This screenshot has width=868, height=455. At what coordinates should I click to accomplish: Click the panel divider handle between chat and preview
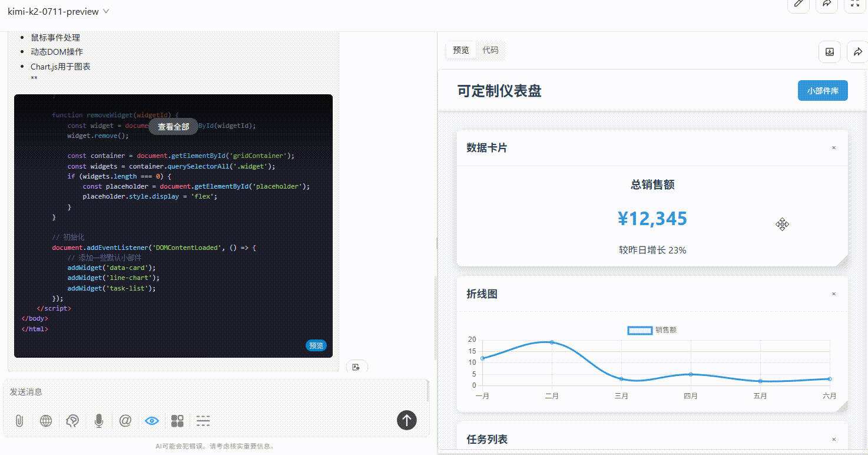pyautogui.click(x=437, y=243)
